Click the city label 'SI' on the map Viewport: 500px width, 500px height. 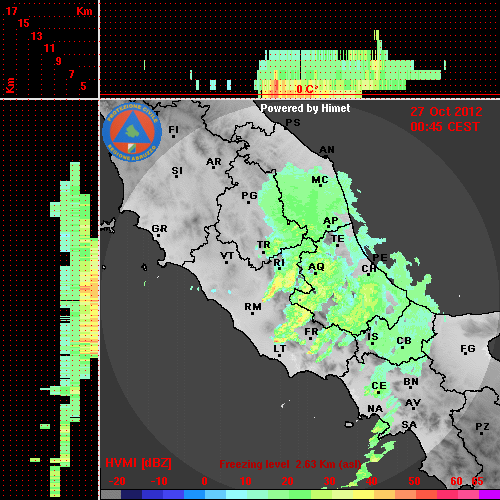click(177, 171)
